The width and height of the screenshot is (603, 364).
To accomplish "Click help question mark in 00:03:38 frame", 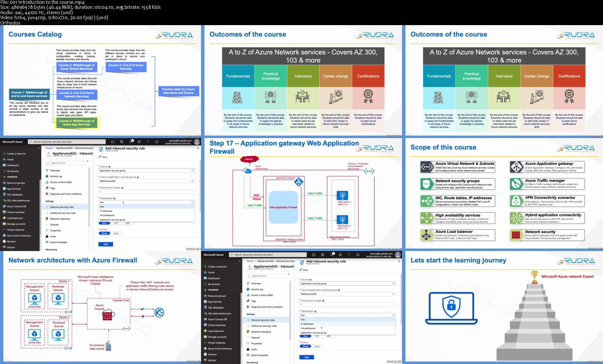I will click(x=349, y=255).
